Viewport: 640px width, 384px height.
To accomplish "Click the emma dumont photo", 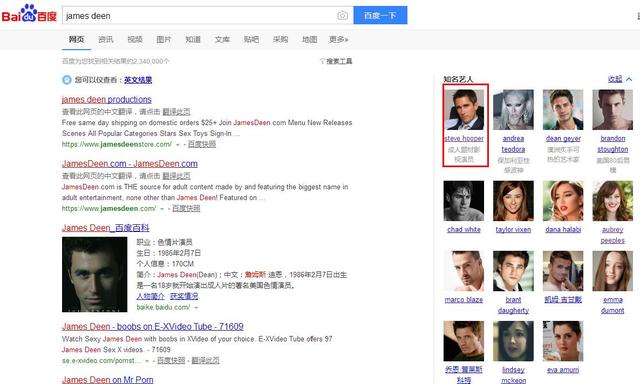I will (x=613, y=271).
